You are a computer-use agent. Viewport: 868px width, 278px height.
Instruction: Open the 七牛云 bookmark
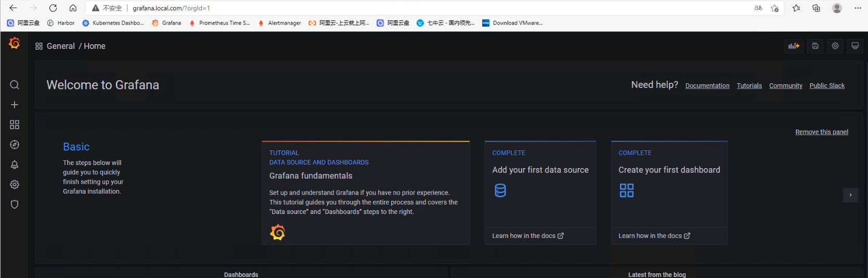pyautogui.click(x=446, y=23)
